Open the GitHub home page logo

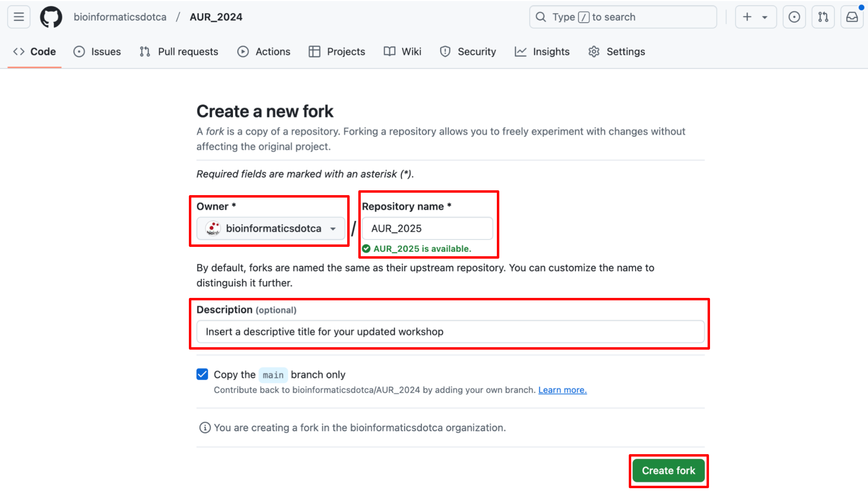tap(51, 17)
